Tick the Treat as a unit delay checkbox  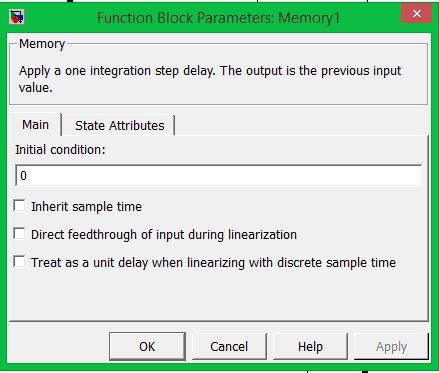tap(19, 261)
